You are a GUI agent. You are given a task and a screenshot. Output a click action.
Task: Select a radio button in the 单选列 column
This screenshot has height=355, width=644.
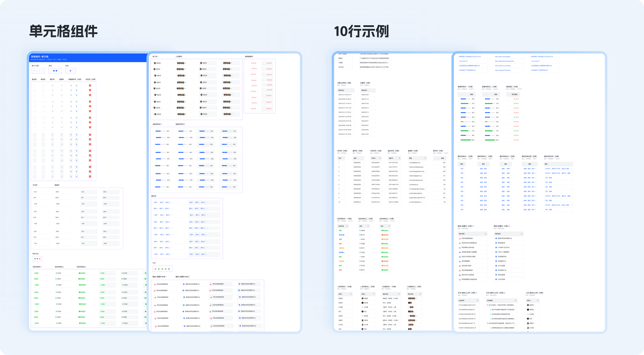pyautogui.click(x=43, y=84)
